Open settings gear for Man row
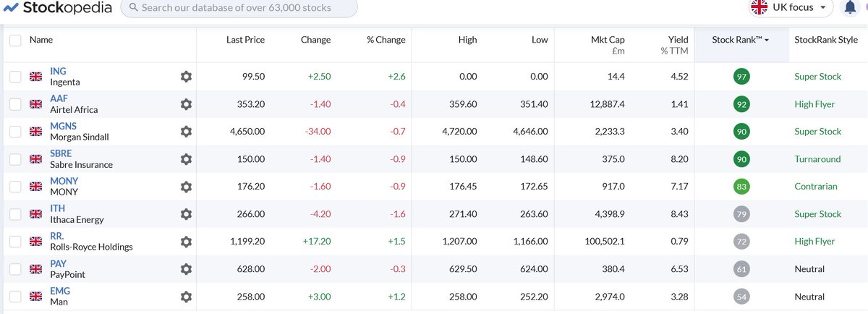Screen dimensions: 868x314 [186, 297]
